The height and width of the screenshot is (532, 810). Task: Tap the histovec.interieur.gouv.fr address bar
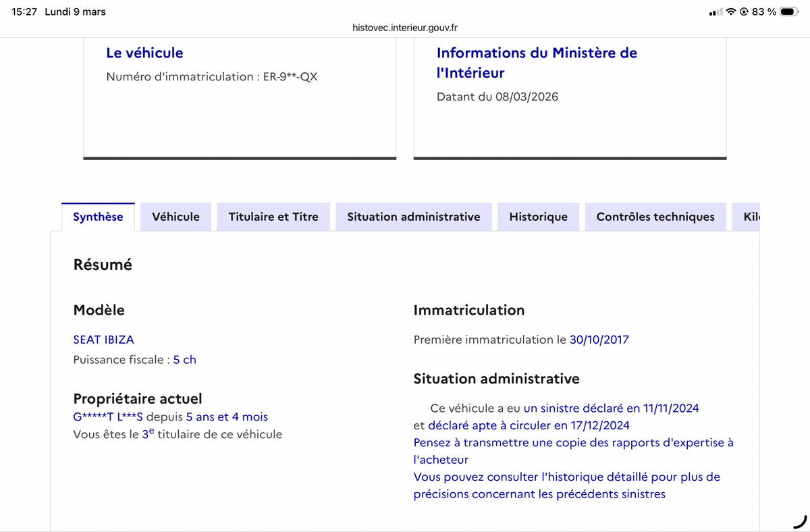pos(405,28)
